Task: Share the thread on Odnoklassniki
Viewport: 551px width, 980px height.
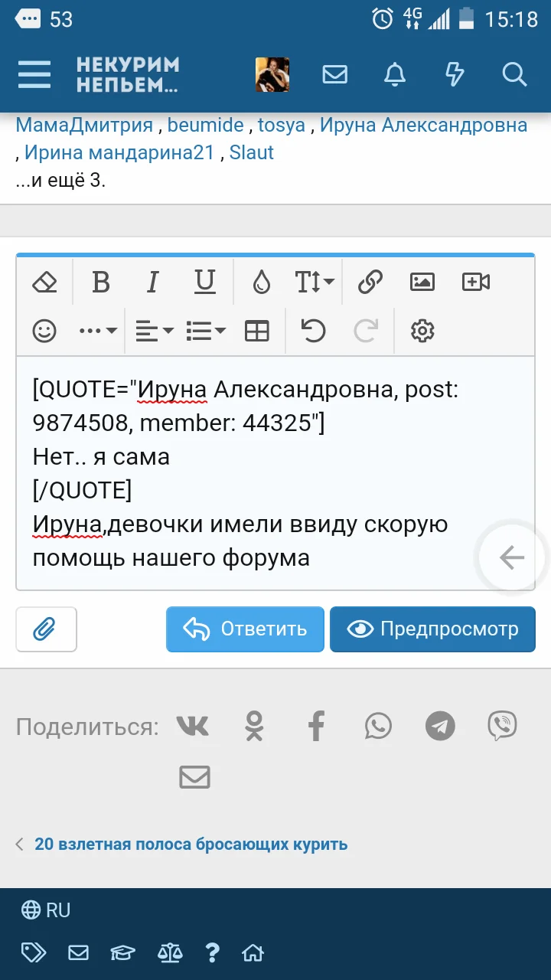Action: coord(254,725)
